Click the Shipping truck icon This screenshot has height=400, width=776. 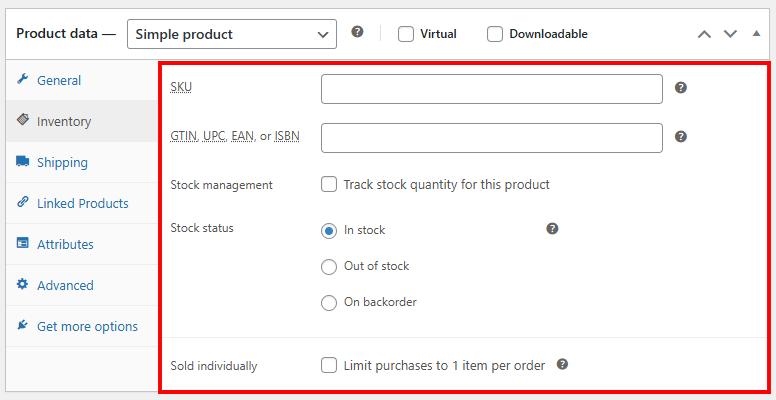click(23, 162)
